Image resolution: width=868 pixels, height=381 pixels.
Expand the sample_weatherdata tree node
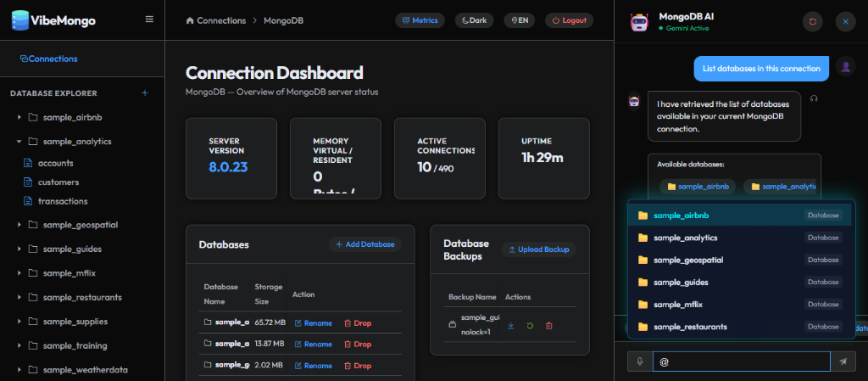[19, 370]
